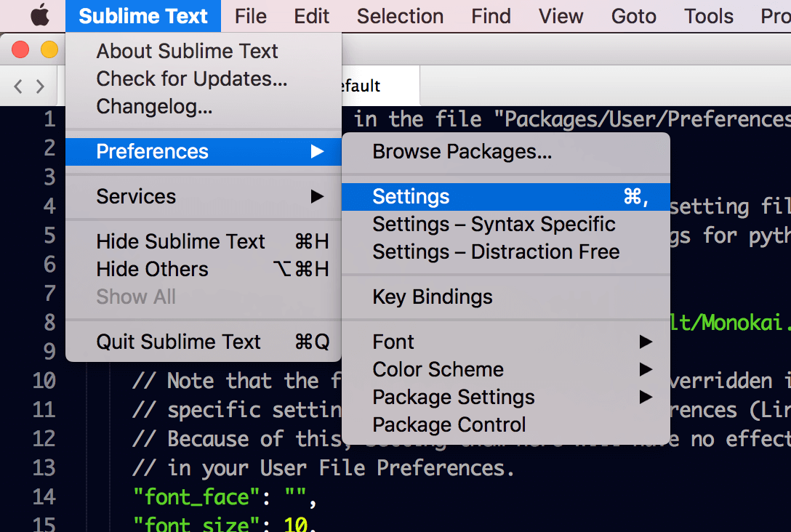Click line number 14 in the gutter

[x=44, y=497]
